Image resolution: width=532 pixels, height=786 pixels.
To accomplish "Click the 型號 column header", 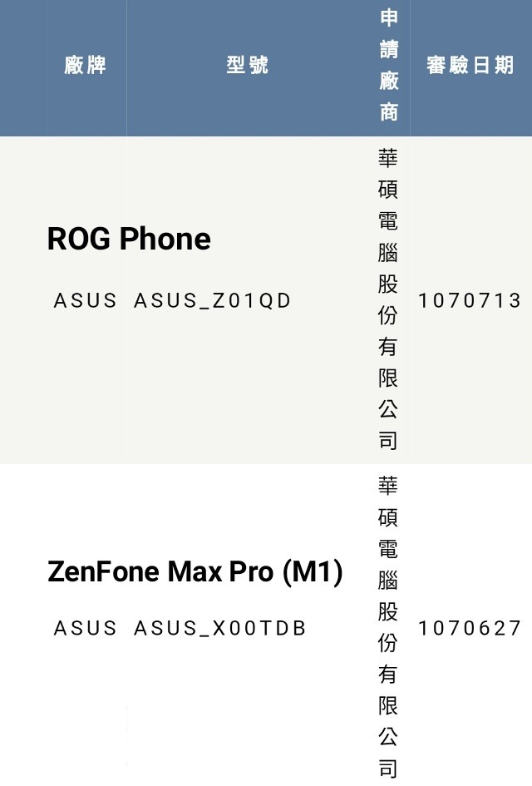I will tap(248, 65).
